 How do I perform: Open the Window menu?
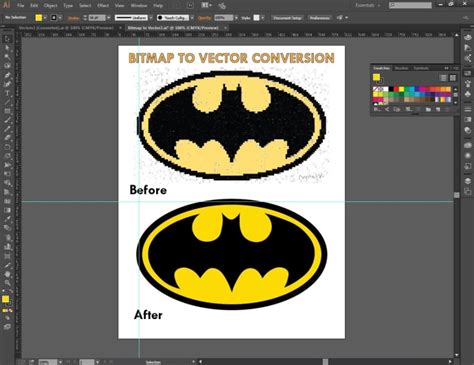click(x=139, y=6)
